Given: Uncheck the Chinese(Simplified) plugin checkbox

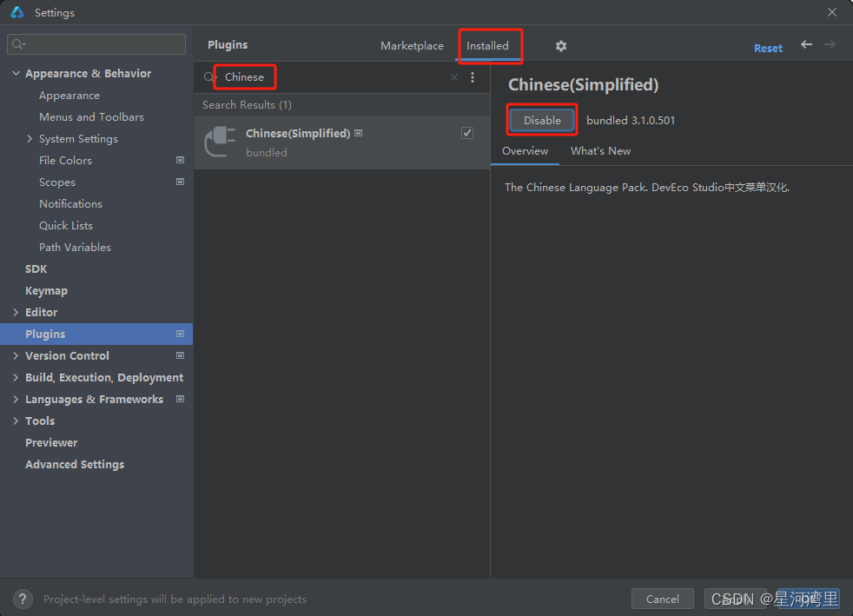Looking at the screenshot, I should pos(467,133).
